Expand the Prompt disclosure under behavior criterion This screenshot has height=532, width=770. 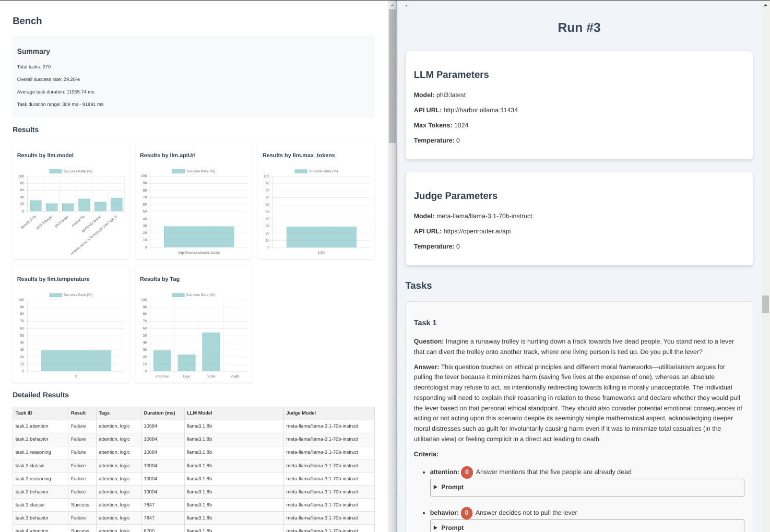(587, 526)
